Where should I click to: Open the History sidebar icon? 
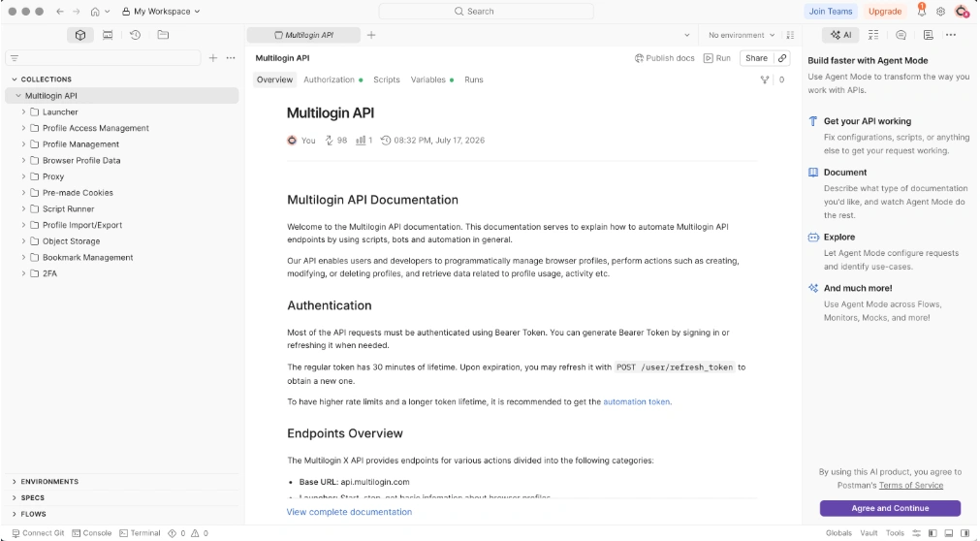(x=135, y=35)
